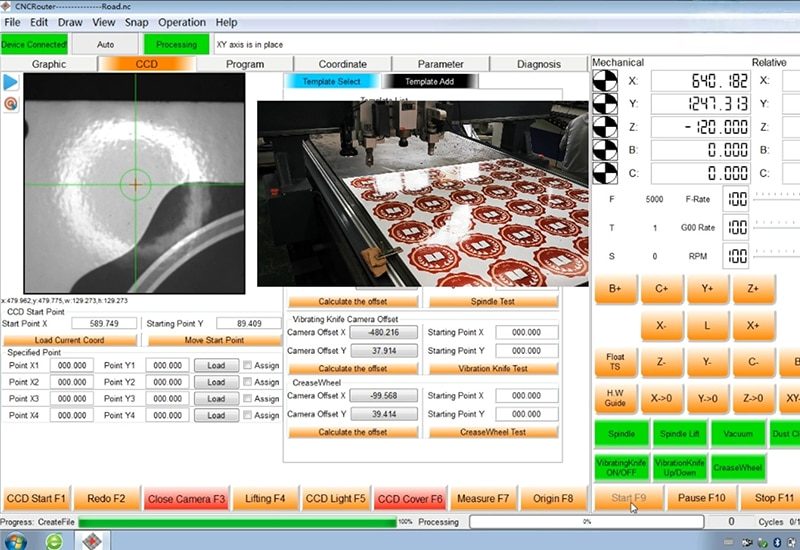The width and height of the screenshot is (800, 550).
Task: Open the Draw menu
Action: point(70,22)
